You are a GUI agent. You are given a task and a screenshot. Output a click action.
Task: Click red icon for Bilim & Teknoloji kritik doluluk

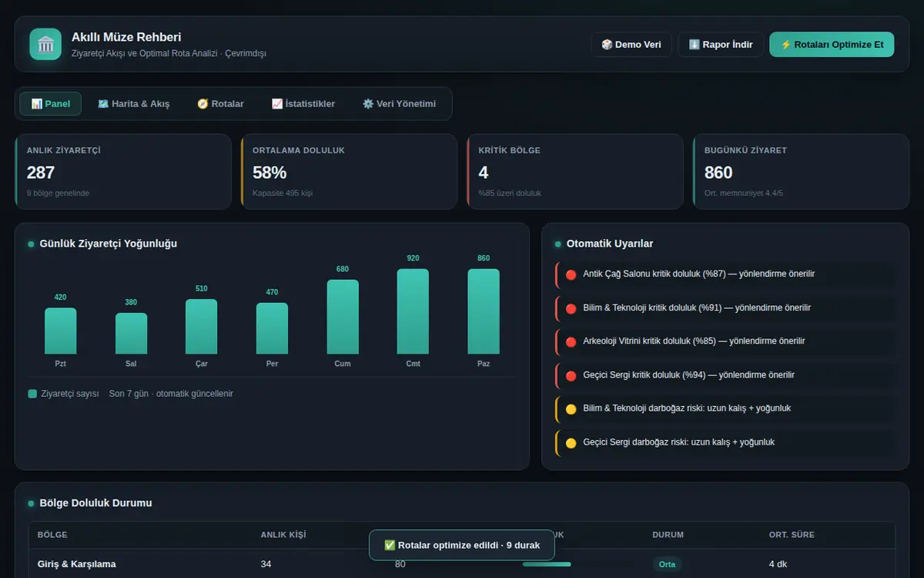571,308
